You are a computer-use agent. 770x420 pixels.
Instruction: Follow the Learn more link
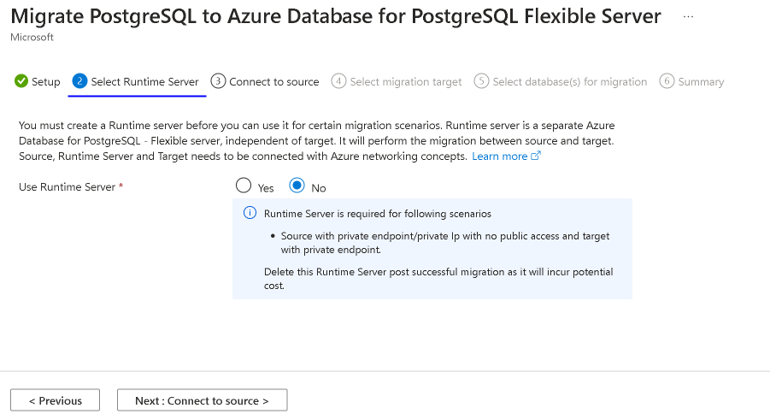[x=499, y=156]
